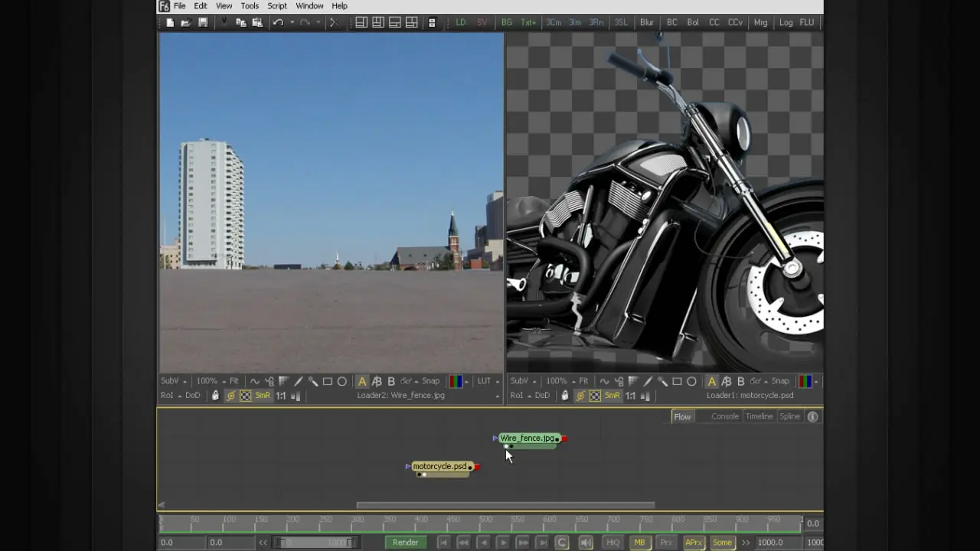Open the LUT dropdown in left viewer
The image size is (980, 551).
[x=488, y=381]
